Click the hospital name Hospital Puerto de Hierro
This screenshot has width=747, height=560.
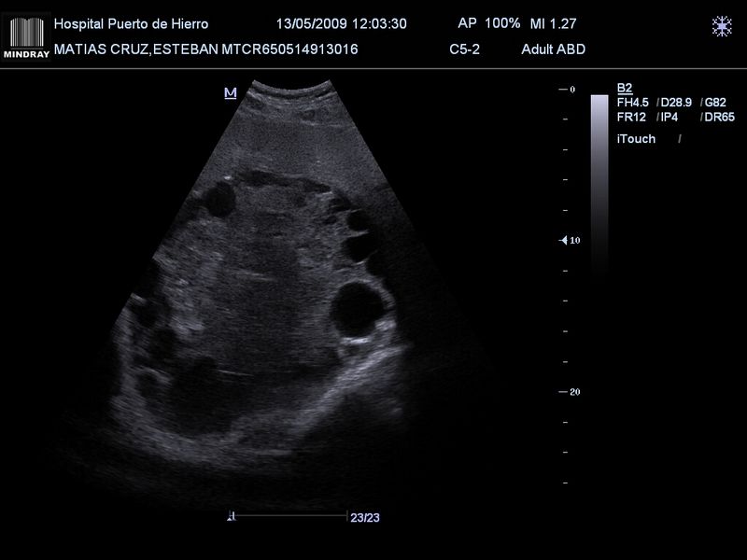pyautogui.click(x=131, y=24)
